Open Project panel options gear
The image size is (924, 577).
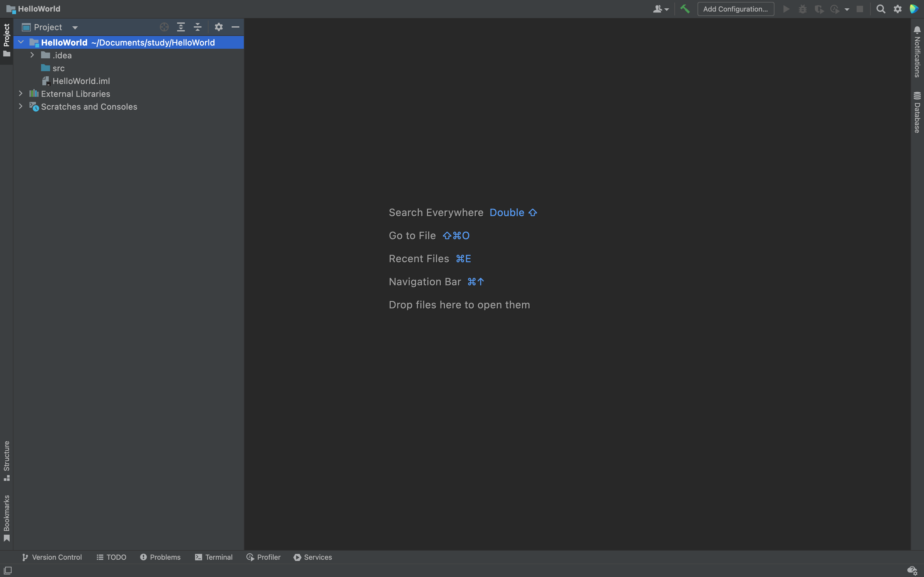click(x=219, y=27)
